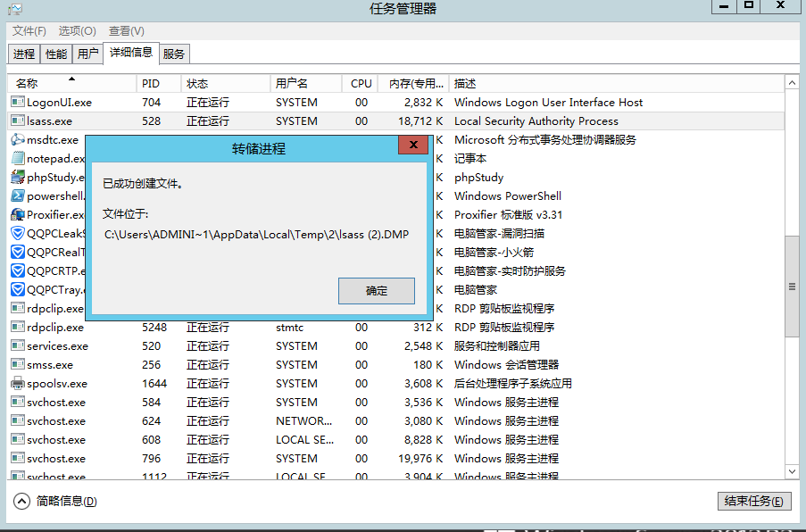Click the spoolsv.exe printer icon
Viewport: 806px width, 532px height.
point(18,383)
